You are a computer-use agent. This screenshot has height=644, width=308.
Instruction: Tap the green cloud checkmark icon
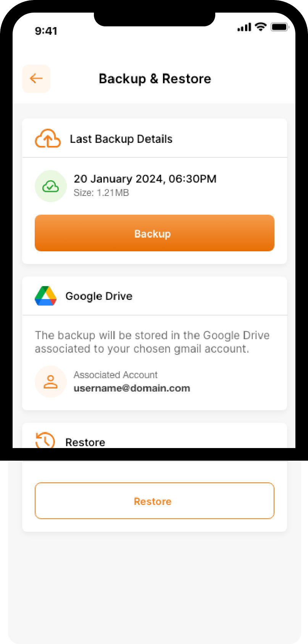[50, 186]
